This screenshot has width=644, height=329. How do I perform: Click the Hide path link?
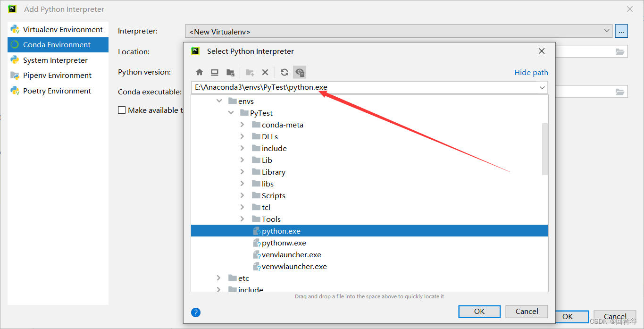(x=531, y=72)
